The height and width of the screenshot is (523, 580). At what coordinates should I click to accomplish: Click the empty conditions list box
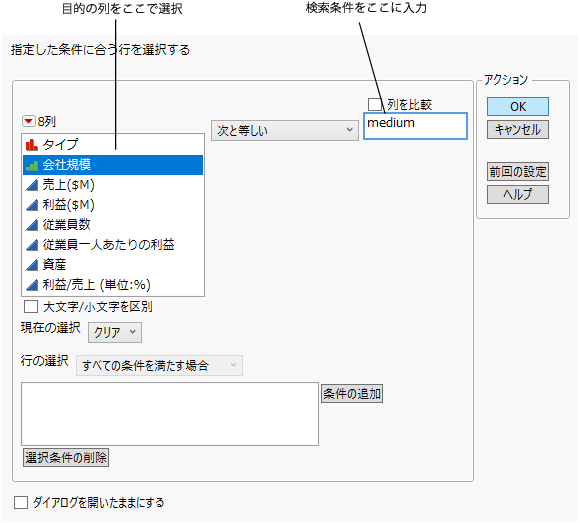point(170,414)
